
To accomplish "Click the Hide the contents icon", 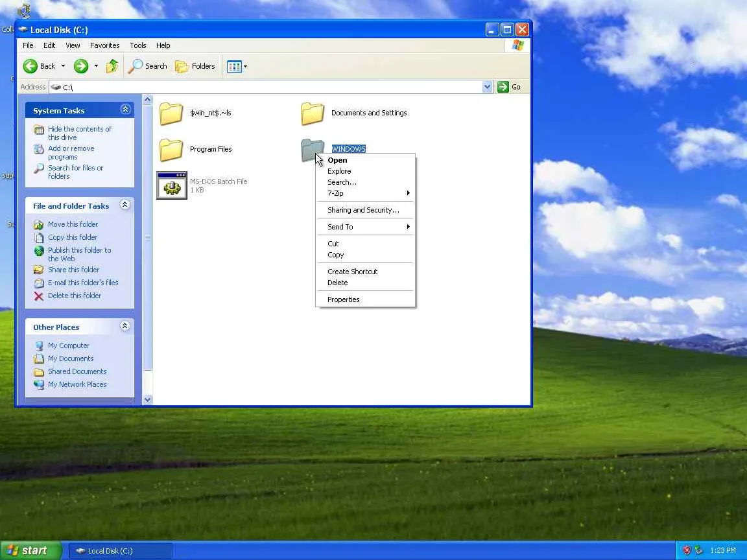I will click(39, 130).
